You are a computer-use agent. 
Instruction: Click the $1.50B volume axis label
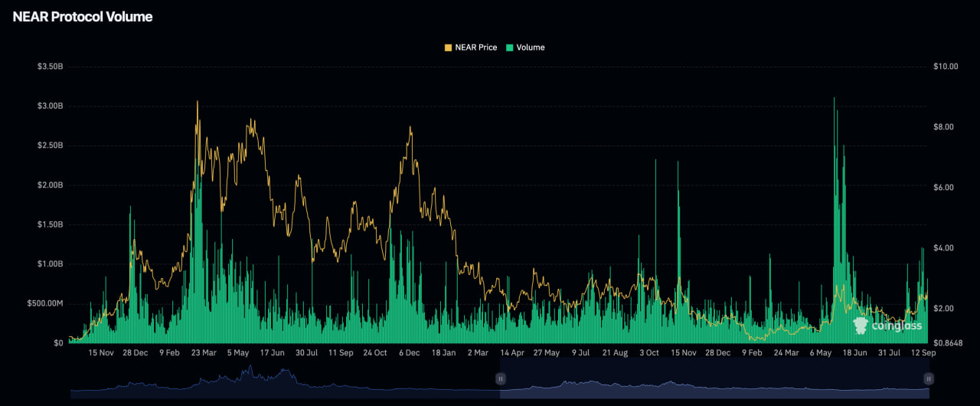click(x=50, y=224)
